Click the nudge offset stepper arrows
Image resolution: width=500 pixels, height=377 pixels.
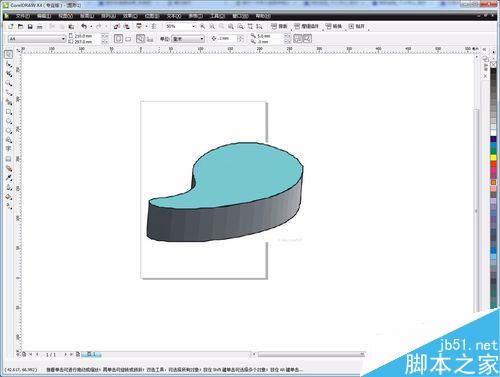(x=240, y=39)
